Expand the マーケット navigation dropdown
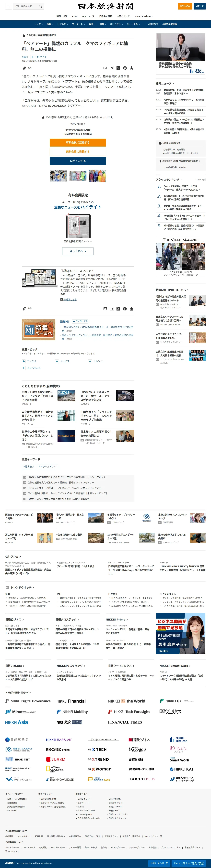Screen dimensions: 211x868 click(x=79, y=24)
